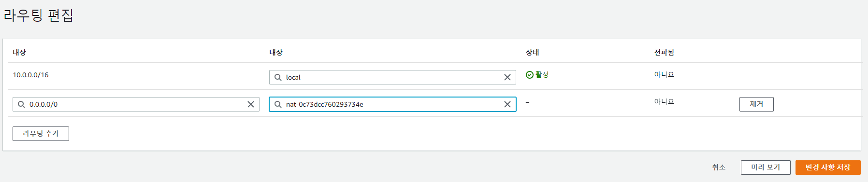Click the 전파됨 column header

[664, 52]
